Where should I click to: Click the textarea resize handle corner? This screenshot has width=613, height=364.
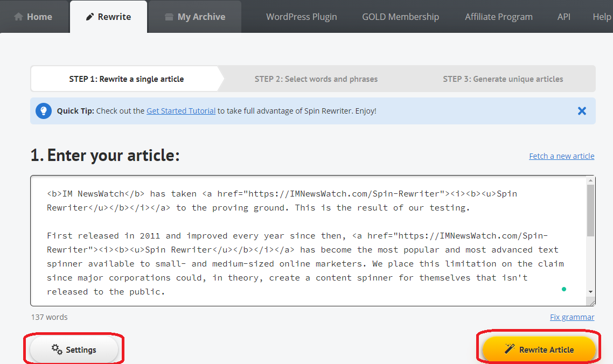click(591, 302)
